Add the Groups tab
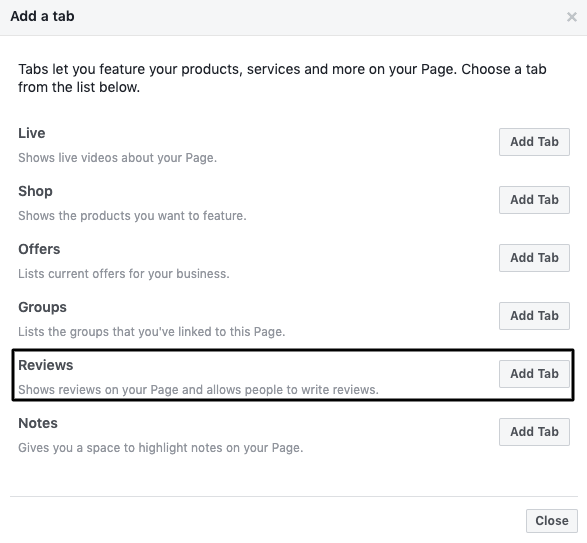 (x=534, y=316)
